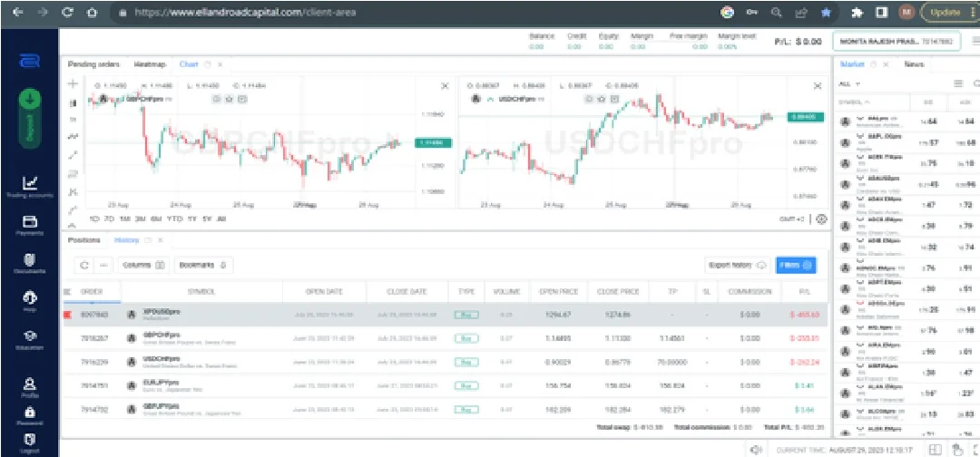The image size is (980, 457).
Task: Open the Profile page in sidebar
Action: coord(29,388)
